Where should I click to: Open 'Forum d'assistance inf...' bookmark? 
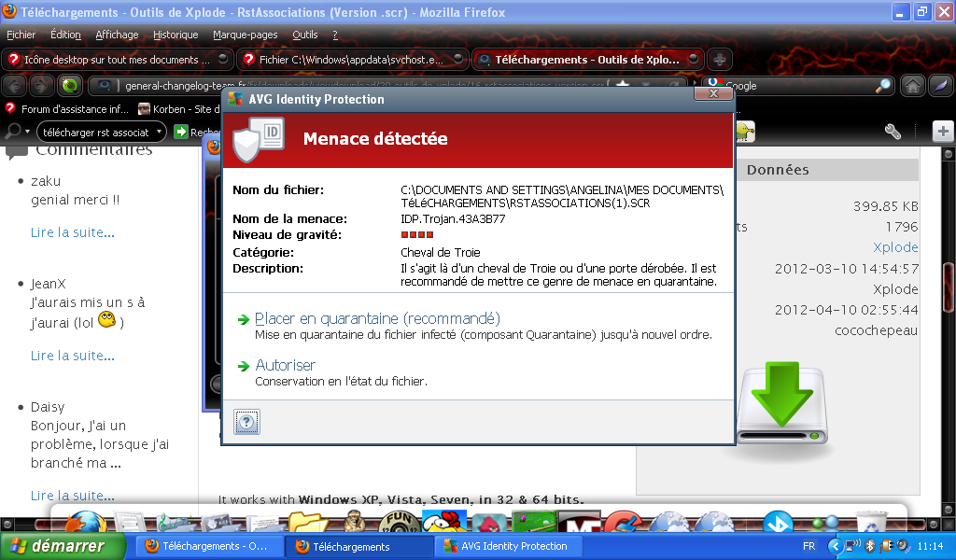[x=67, y=109]
